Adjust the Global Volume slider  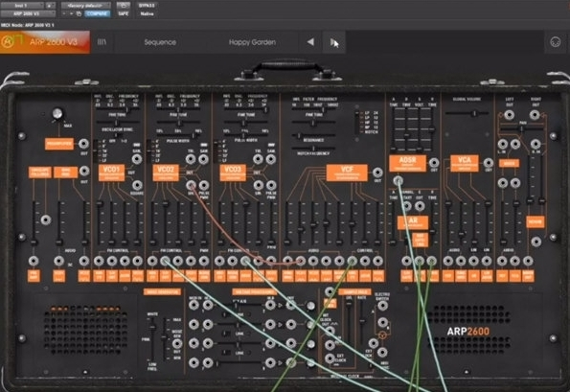(x=467, y=113)
